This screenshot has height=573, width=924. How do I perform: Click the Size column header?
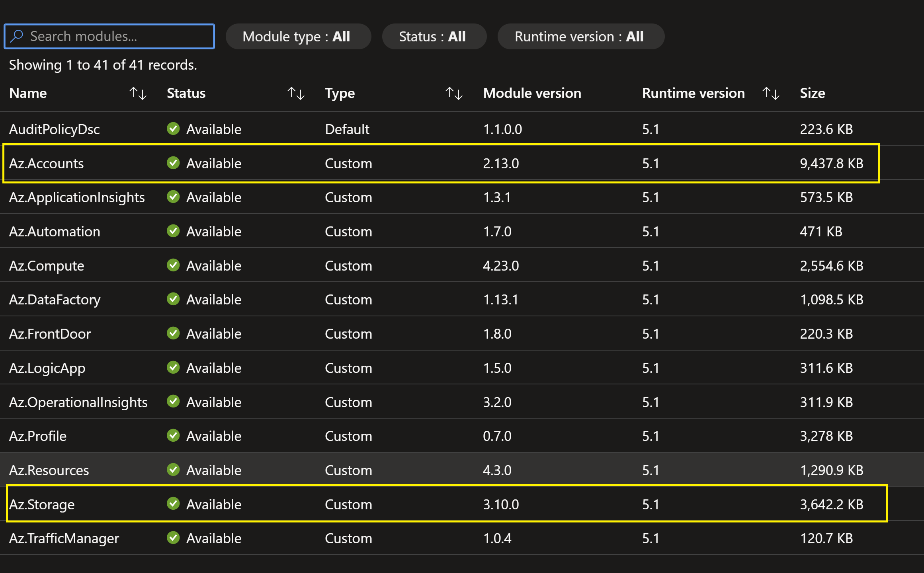pyautogui.click(x=812, y=93)
